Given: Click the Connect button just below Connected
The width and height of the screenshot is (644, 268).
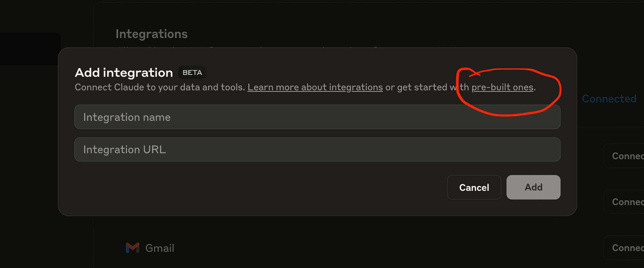Looking at the screenshot, I should 624,156.
